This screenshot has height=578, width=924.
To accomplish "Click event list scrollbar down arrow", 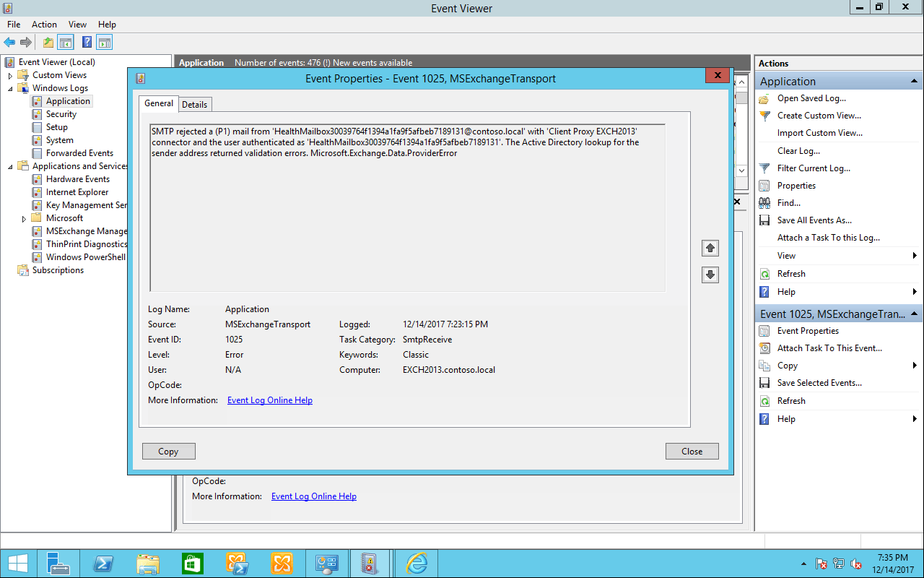I will click(x=741, y=171).
